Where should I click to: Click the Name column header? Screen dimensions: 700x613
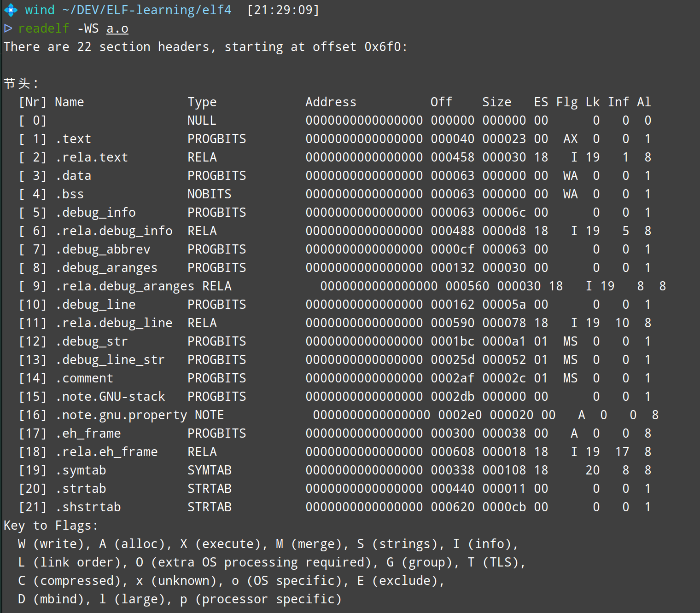pyautogui.click(x=70, y=102)
